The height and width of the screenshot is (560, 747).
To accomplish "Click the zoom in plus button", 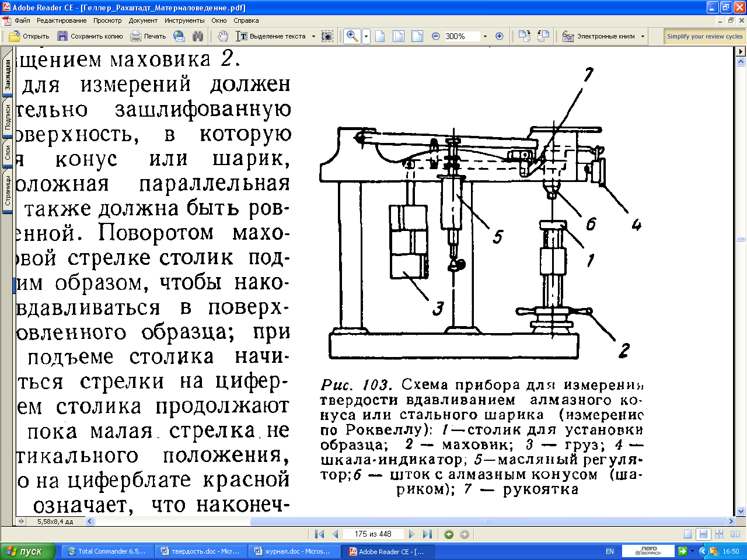I will tap(500, 36).
